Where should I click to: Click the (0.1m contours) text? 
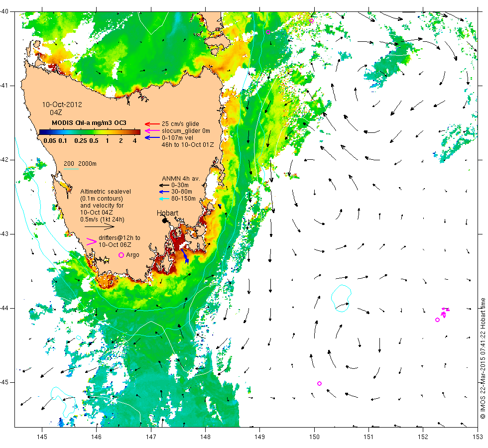coord(102,199)
